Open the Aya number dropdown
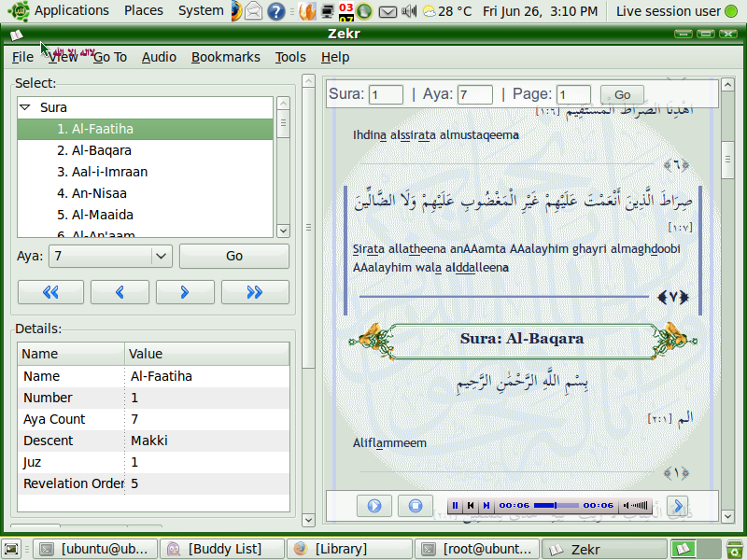747x560 pixels. [161, 256]
